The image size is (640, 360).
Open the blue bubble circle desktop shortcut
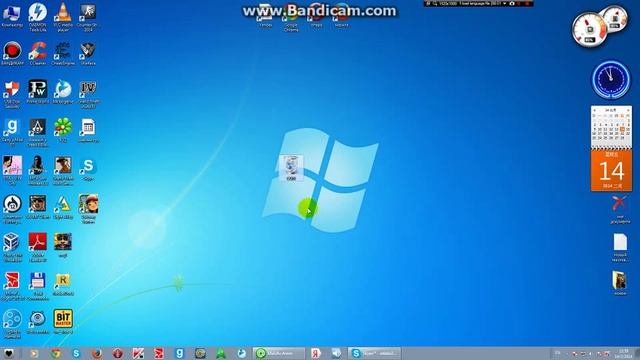pyautogui.click(x=12, y=323)
